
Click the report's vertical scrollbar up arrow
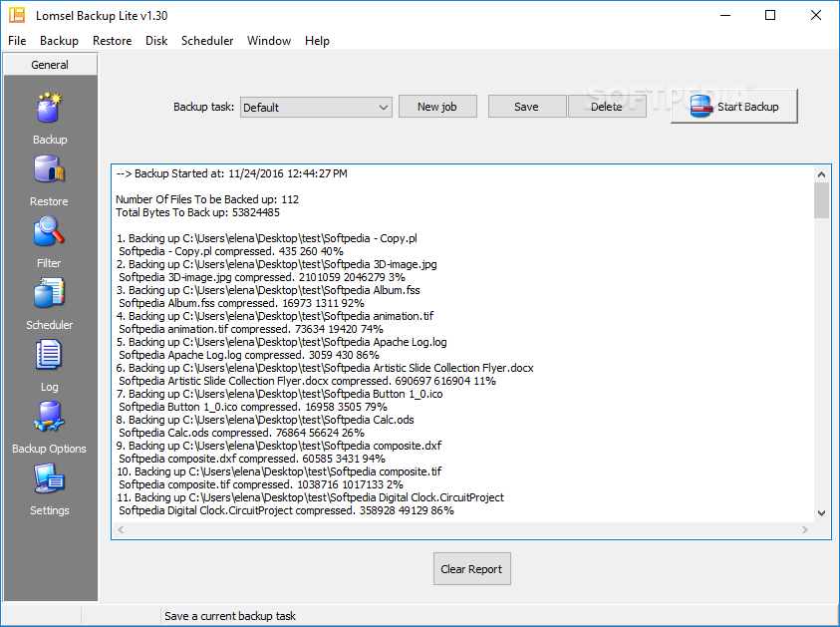[821, 174]
